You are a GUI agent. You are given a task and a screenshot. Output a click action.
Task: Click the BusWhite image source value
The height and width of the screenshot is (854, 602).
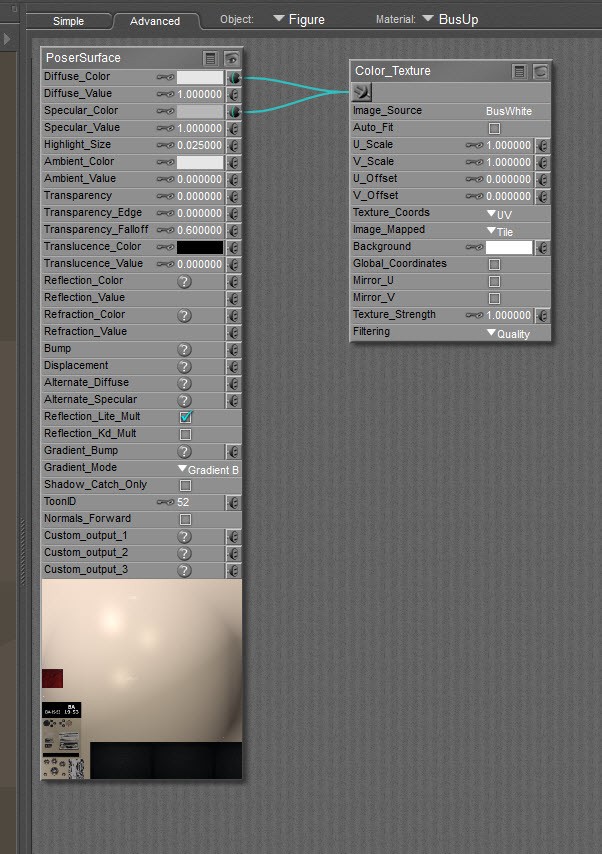tap(509, 111)
